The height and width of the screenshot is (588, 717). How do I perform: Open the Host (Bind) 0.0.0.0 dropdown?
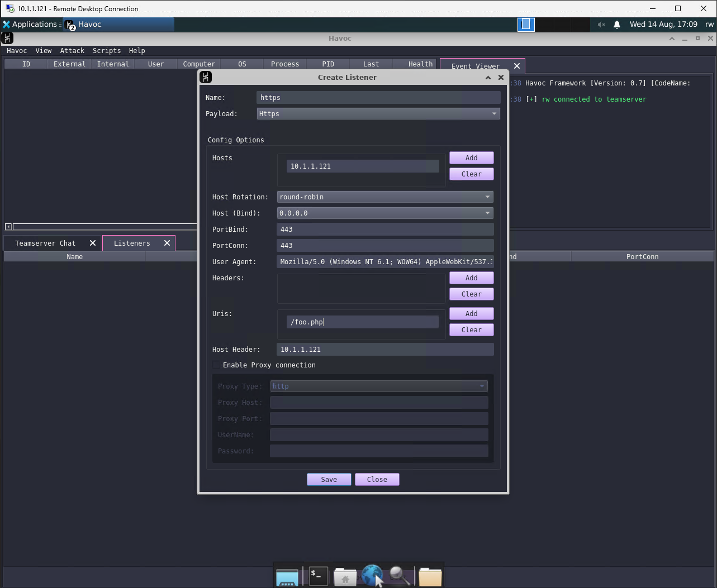pyautogui.click(x=385, y=213)
